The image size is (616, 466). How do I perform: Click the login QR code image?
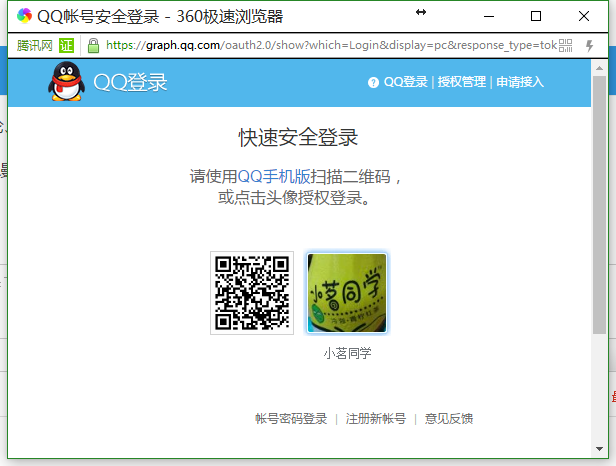[252, 293]
